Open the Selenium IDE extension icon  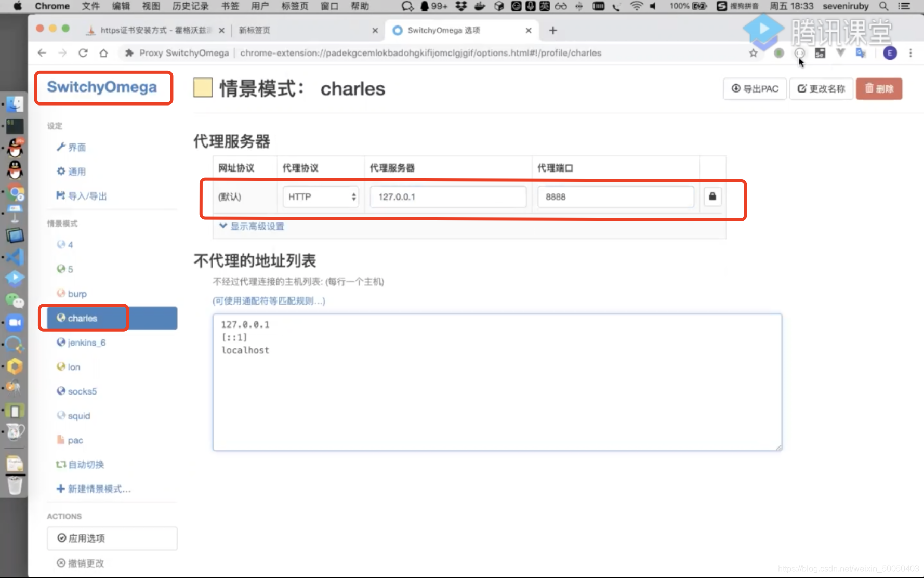click(820, 53)
